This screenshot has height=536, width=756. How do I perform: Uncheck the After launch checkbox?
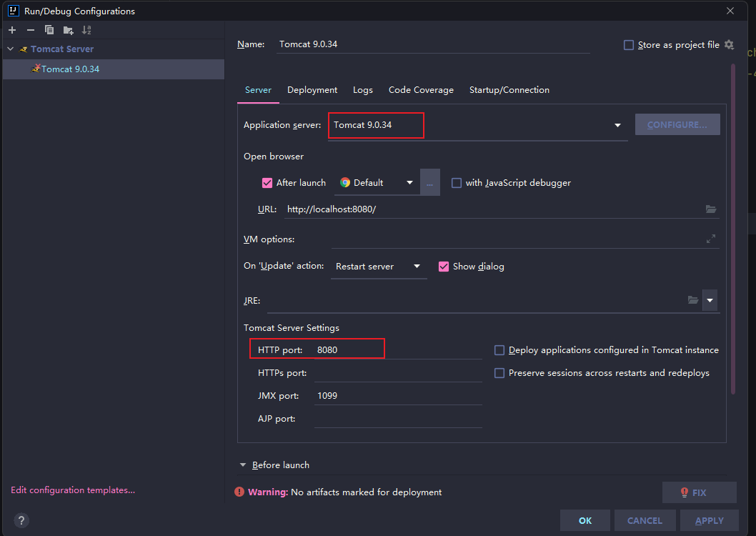268,183
